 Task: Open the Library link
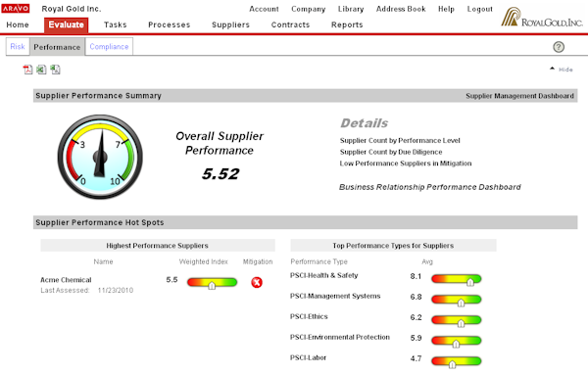pos(351,9)
